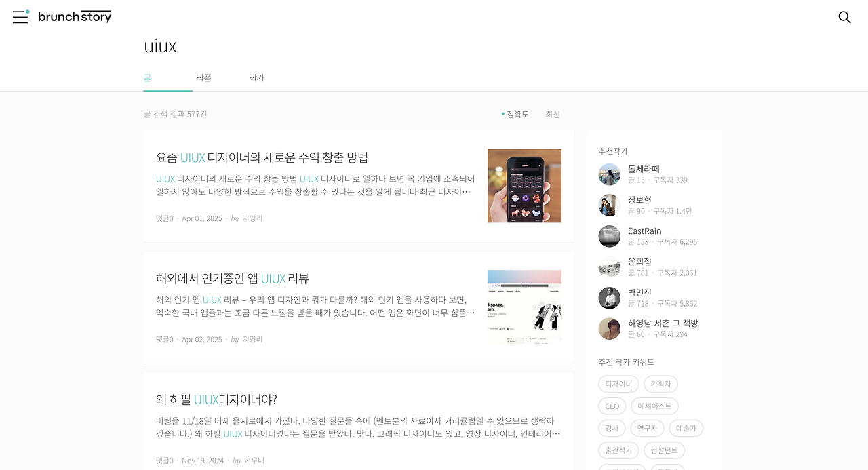The image size is (868, 470).
Task: Open 장보현's profile picture
Action: 609,205
